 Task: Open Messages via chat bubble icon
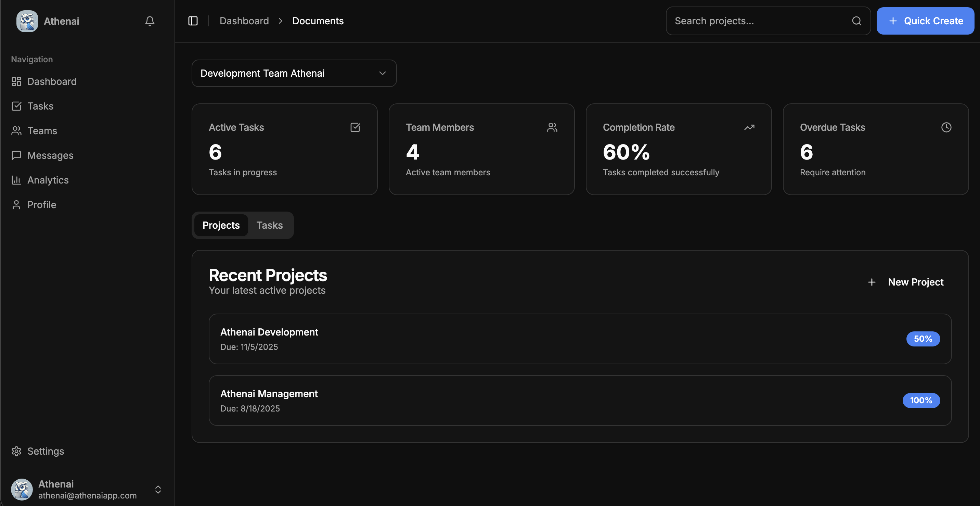pyautogui.click(x=16, y=155)
